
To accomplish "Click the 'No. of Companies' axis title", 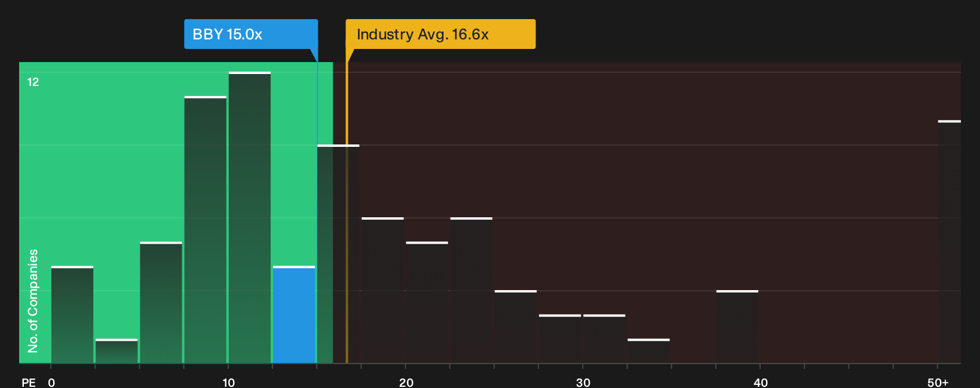I will [x=33, y=301].
